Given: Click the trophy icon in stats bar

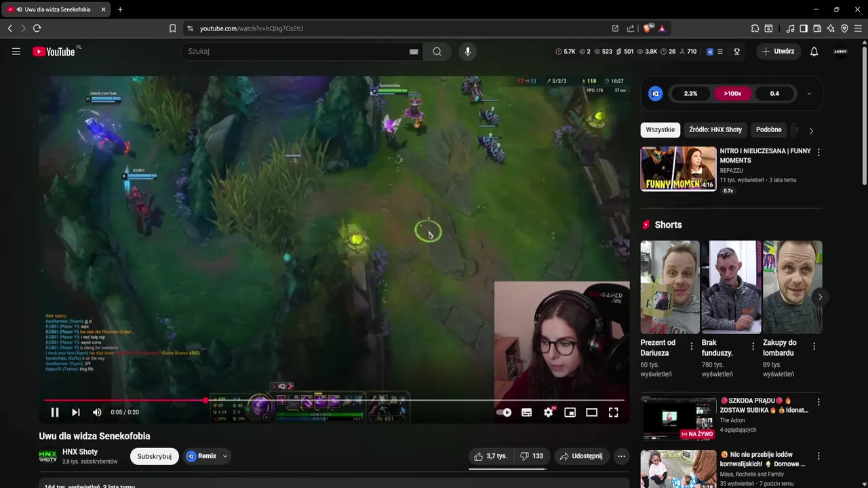Looking at the screenshot, I should tap(736, 52).
